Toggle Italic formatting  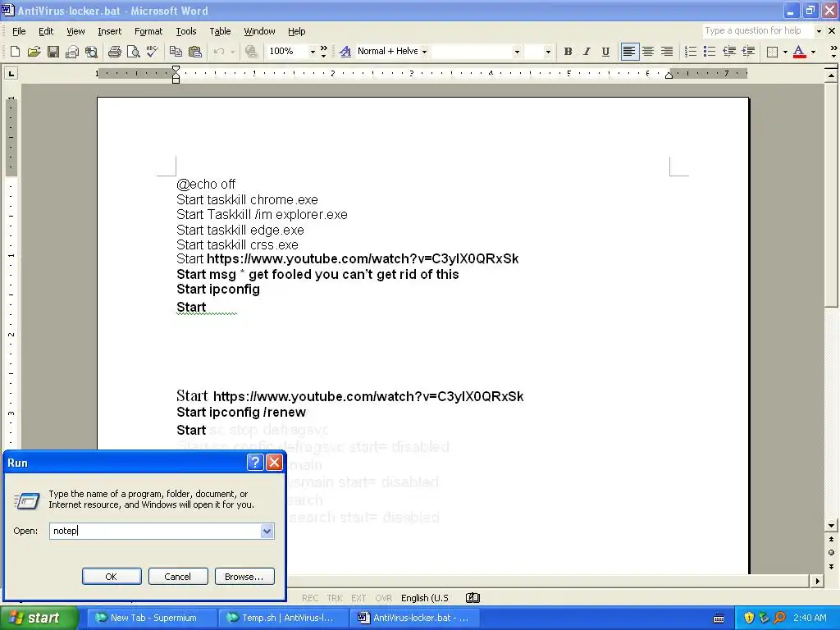(587, 52)
